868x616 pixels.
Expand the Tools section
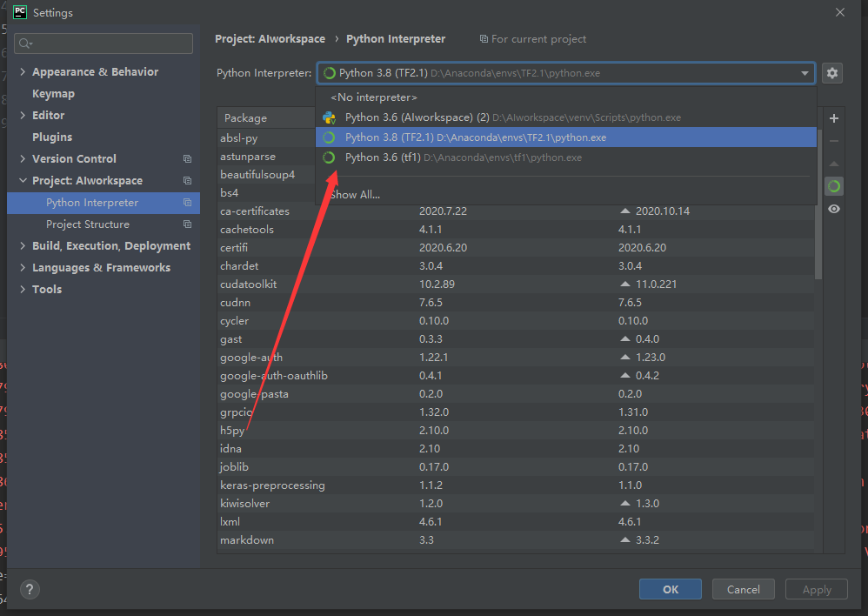point(23,289)
